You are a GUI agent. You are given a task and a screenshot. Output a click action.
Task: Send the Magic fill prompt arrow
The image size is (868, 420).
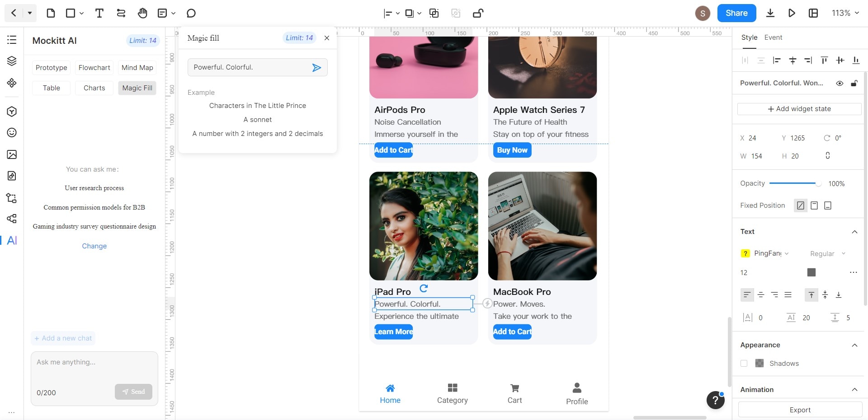[x=316, y=67]
